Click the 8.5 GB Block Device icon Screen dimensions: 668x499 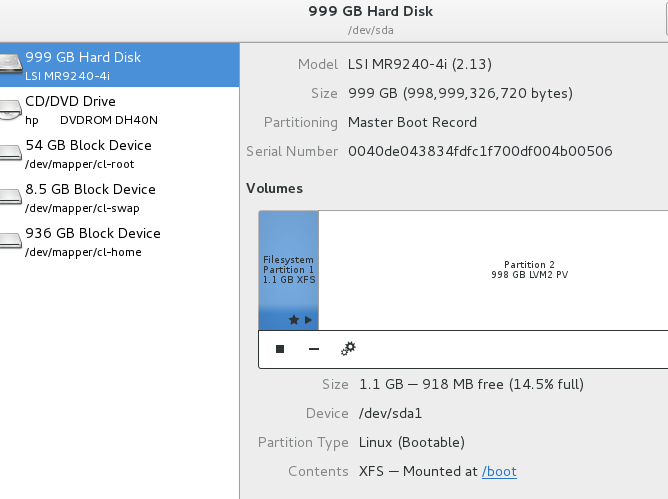point(10,197)
